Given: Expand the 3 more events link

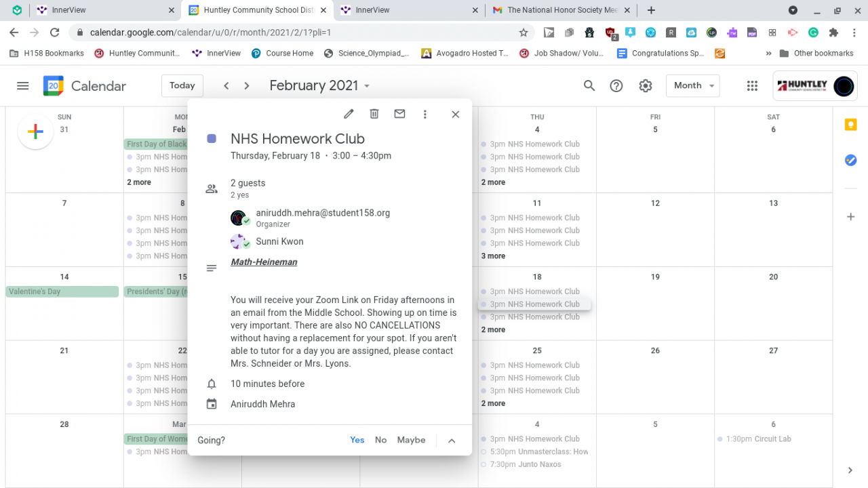Looking at the screenshot, I should pyautogui.click(x=493, y=256).
